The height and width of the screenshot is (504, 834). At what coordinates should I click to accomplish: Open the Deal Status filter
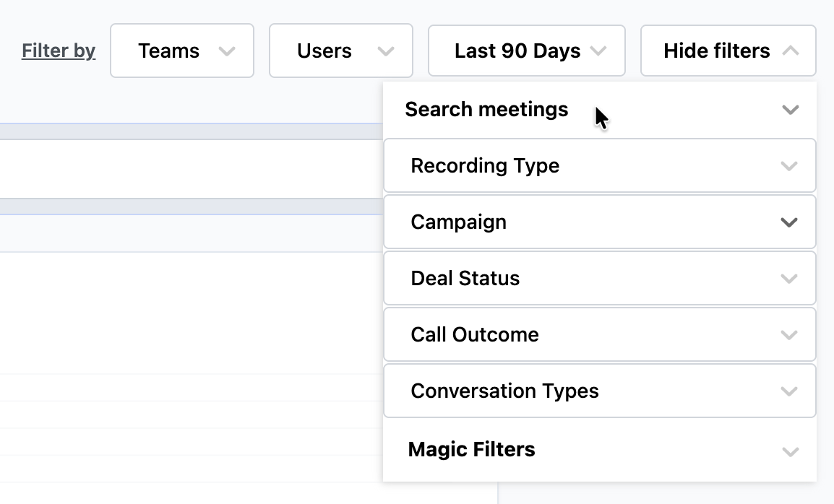click(x=465, y=279)
